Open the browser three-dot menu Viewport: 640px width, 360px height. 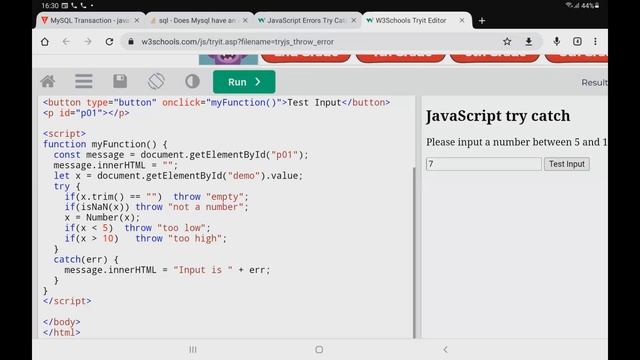pos(596,41)
